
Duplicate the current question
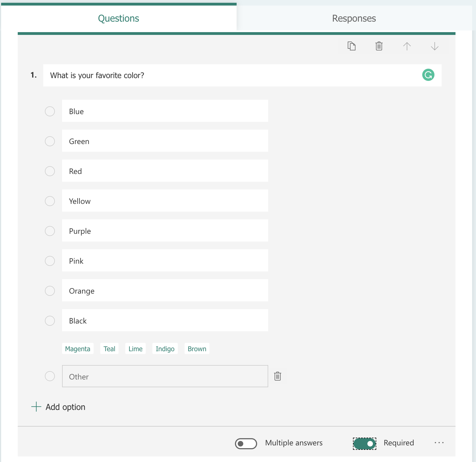(x=351, y=46)
